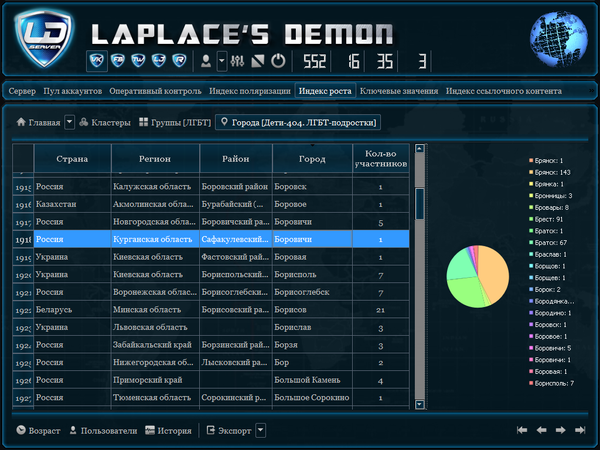Select the Боровск row in Калужская область
Viewport: 600px width, 450px height.
tap(211, 186)
